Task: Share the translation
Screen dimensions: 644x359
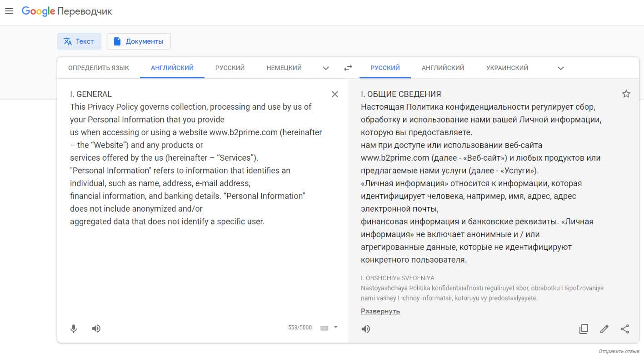Action: 625,329
